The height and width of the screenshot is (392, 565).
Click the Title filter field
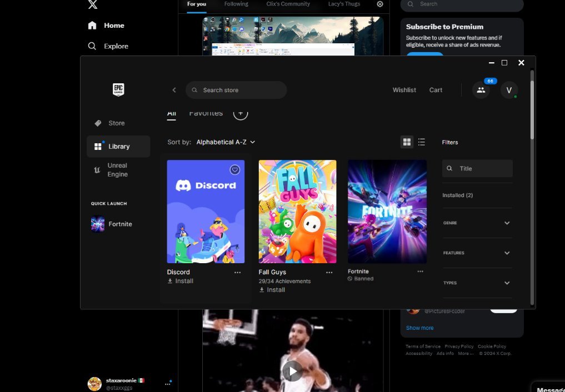point(477,168)
